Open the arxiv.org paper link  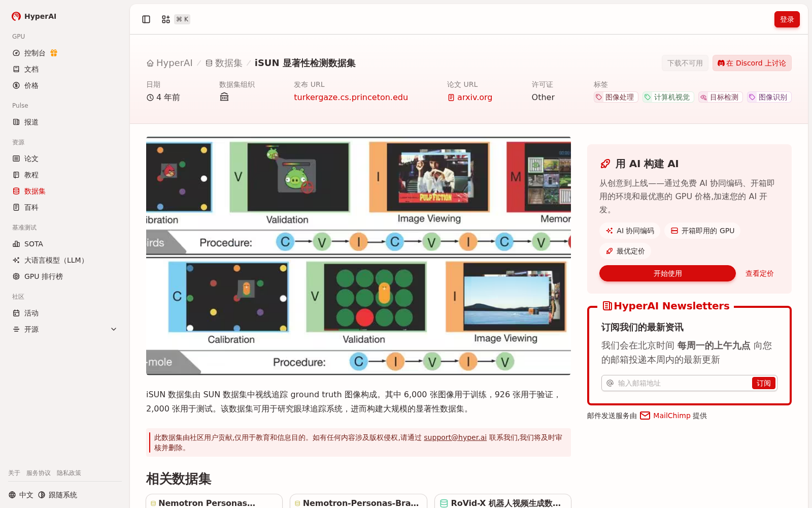[x=475, y=97]
